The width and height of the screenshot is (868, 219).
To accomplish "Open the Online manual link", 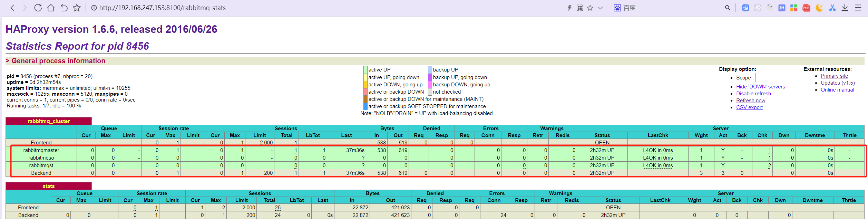I will (x=837, y=90).
